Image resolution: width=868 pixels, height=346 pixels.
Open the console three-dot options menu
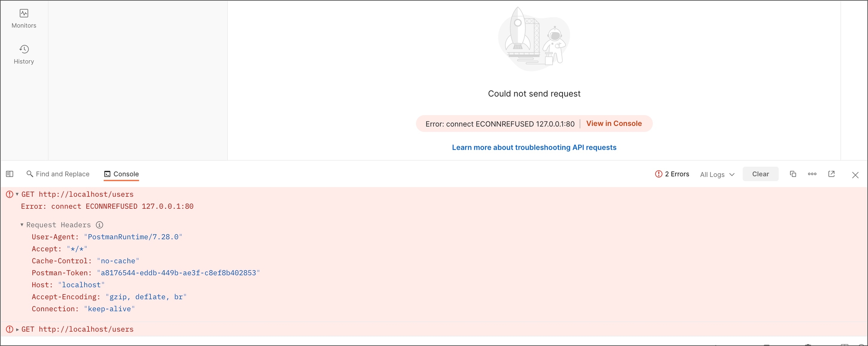(x=812, y=174)
